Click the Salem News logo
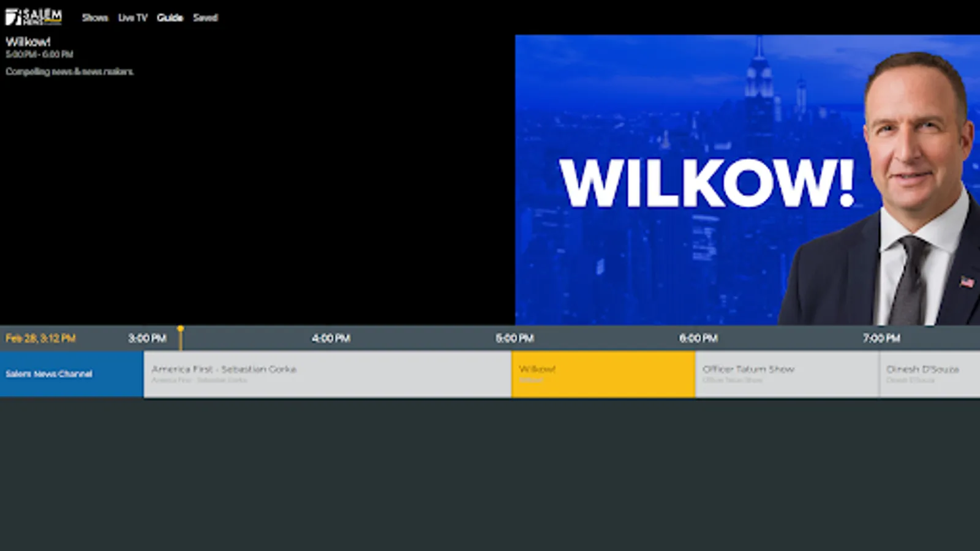Viewport: 980px width, 551px height. tap(34, 17)
